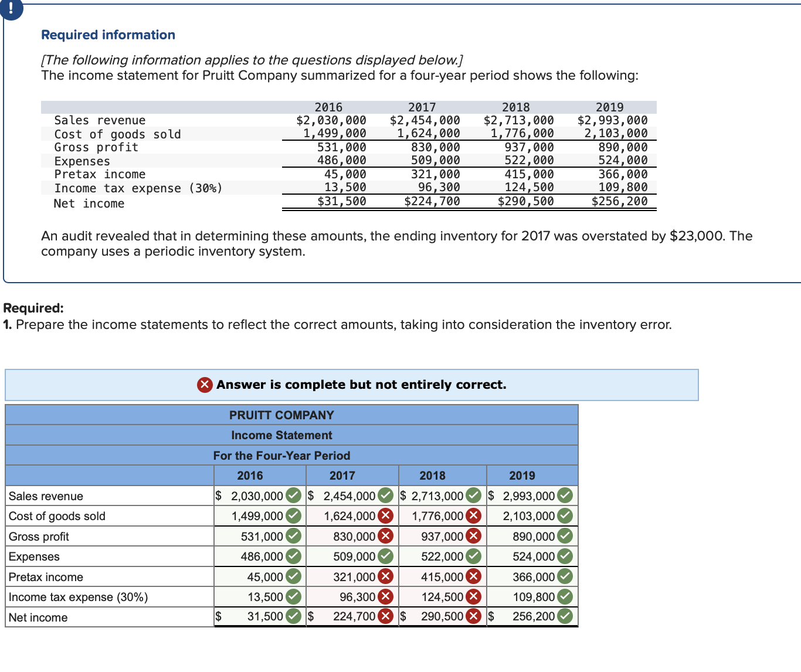Viewport: 801px width, 672px height.
Task: Click red X beside 2018 gross profit 937,000
Action: click(x=474, y=536)
